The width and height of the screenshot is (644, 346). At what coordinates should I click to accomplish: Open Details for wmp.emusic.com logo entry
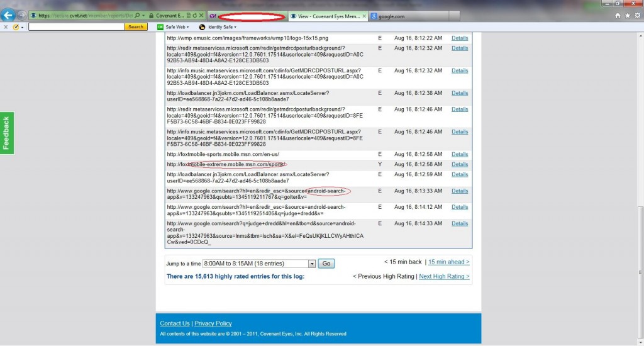[460, 38]
